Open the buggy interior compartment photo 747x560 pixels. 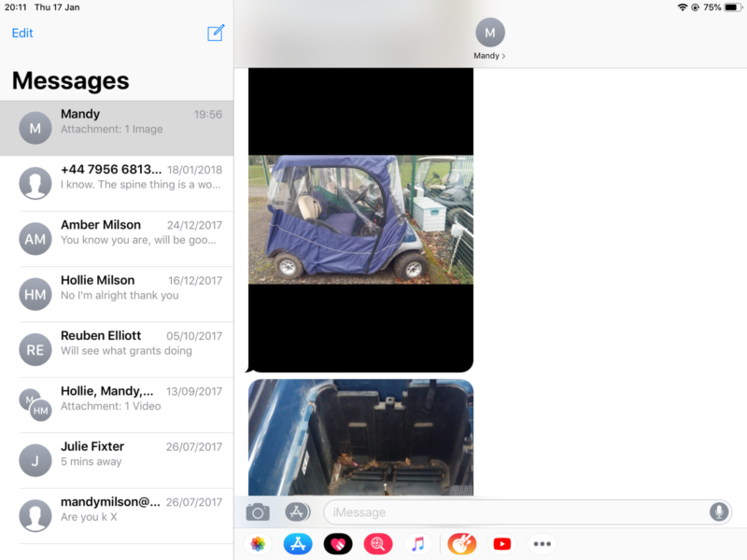coord(360,437)
